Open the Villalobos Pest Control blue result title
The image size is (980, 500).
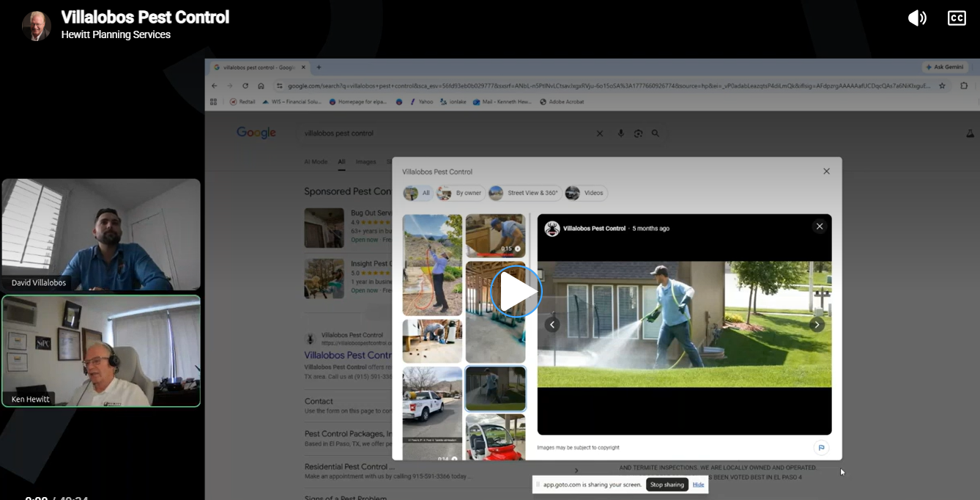click(349, 355)
